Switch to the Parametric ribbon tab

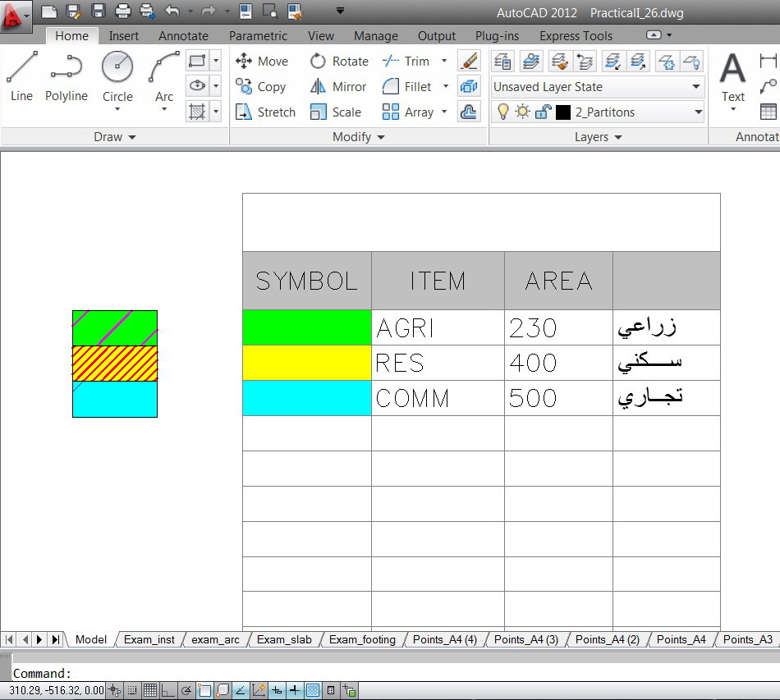(258, 36)
